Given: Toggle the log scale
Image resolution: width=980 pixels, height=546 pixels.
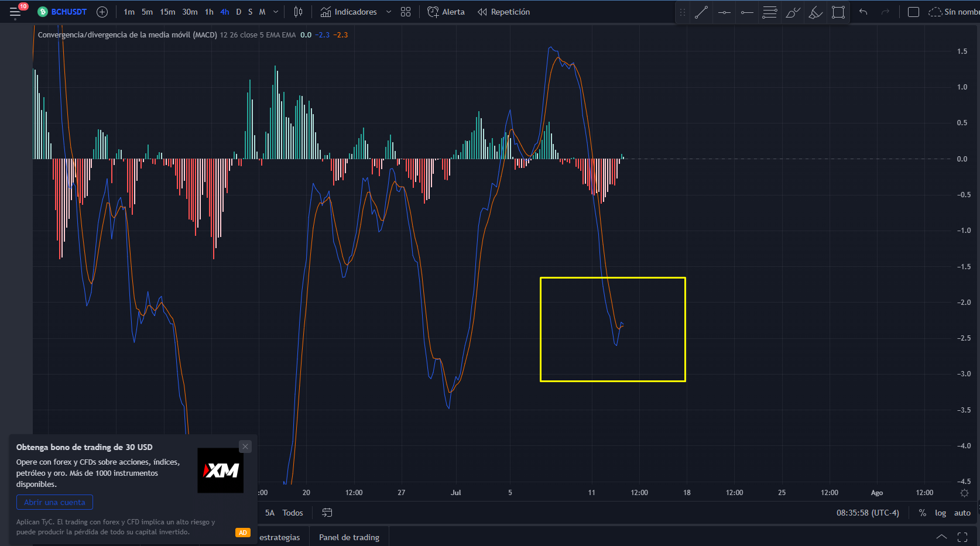Looking at the screenshot, I should click(x=940, y=513).
